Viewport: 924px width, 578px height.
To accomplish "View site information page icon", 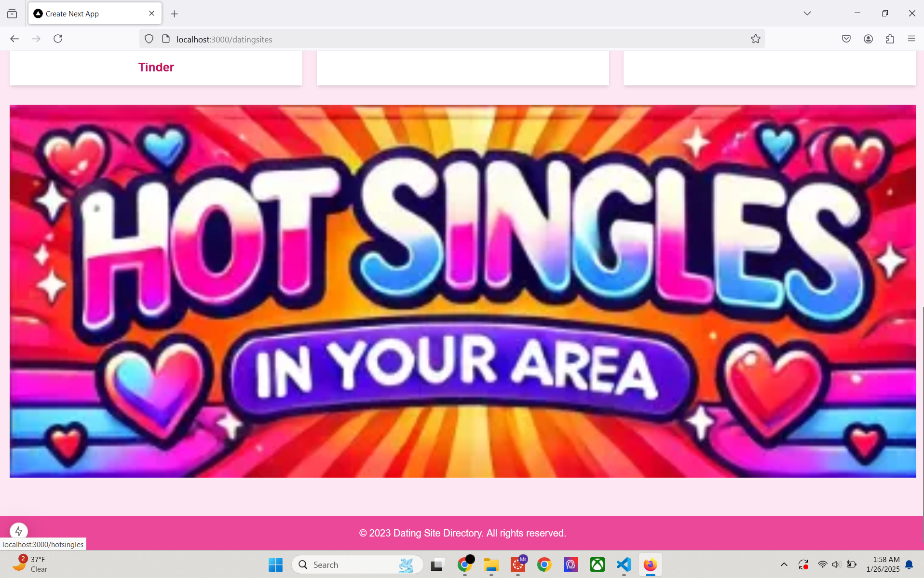I will coord(166,39).
